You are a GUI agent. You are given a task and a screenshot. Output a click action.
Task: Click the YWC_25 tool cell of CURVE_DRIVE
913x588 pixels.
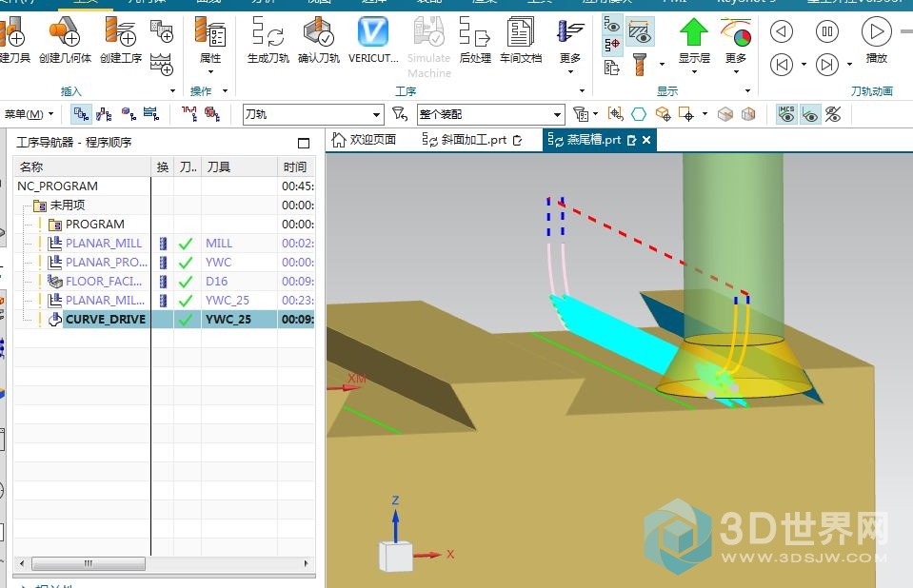(239, 319)
